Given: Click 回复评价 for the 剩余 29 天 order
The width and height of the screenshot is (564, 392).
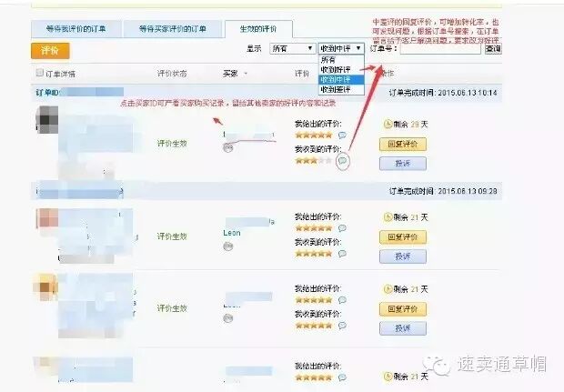Looking at the screenshot, I should coord(403,145).
